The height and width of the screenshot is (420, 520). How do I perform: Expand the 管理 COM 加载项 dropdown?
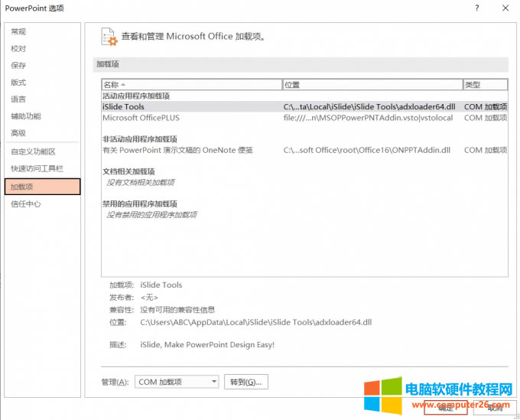(177, 382)
